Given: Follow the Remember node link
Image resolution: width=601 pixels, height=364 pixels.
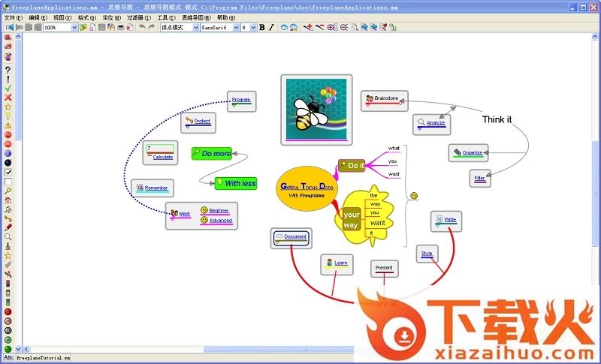Looking at the screenshot, I should (x=156, y=188).
